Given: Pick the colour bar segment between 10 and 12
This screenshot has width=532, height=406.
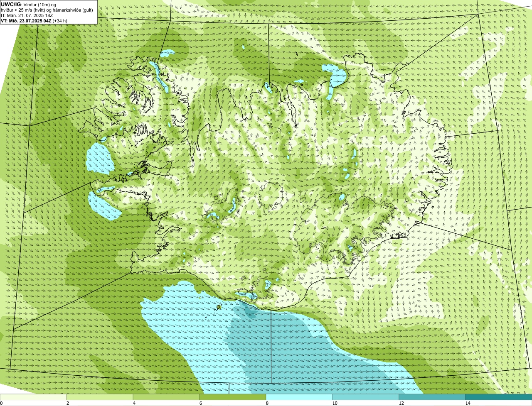Looking at the screenshot, I should tap(366, 397).
